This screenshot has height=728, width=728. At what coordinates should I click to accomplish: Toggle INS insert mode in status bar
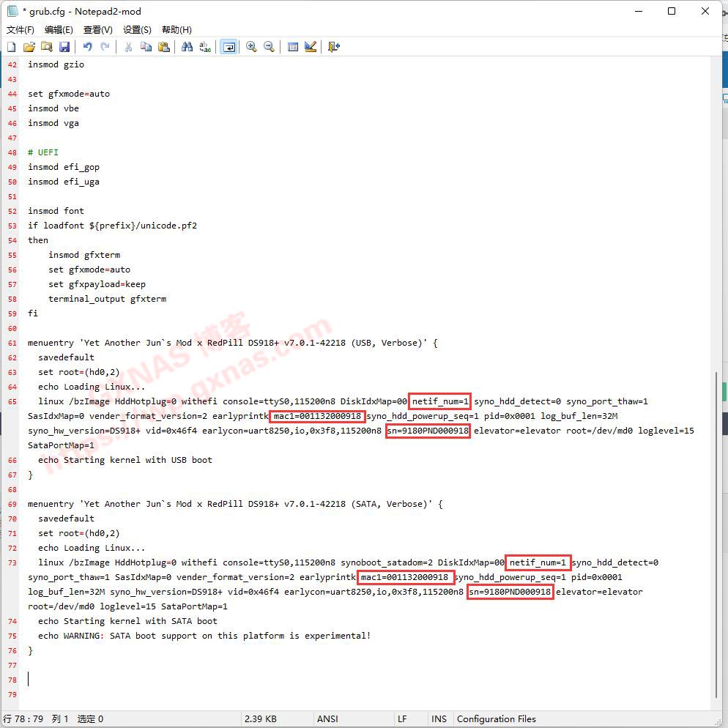[439, 718]
